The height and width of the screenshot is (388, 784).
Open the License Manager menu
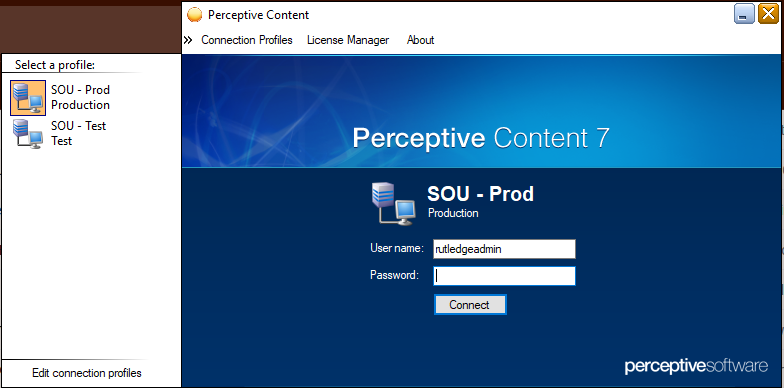click(348, 40)
